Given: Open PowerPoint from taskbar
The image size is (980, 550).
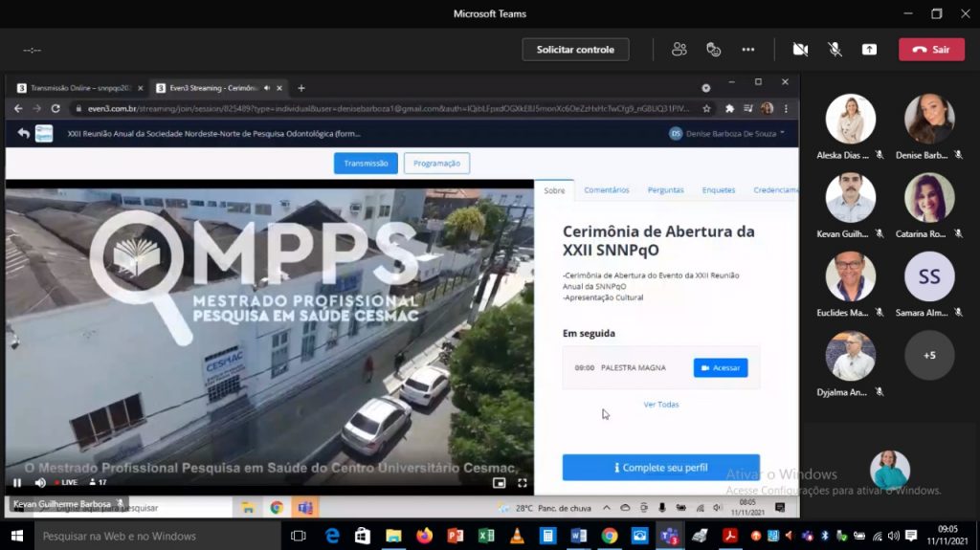Looking at the screenshot, I should coord(455,536).
